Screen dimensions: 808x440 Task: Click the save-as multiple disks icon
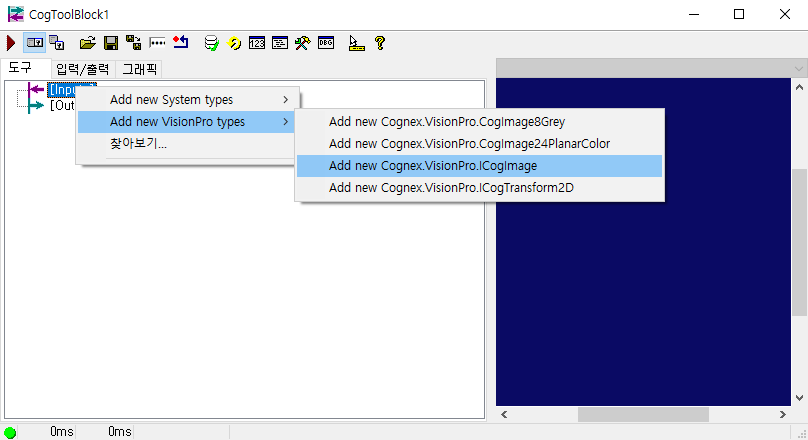pyautogui.click(x=133, y=43)
